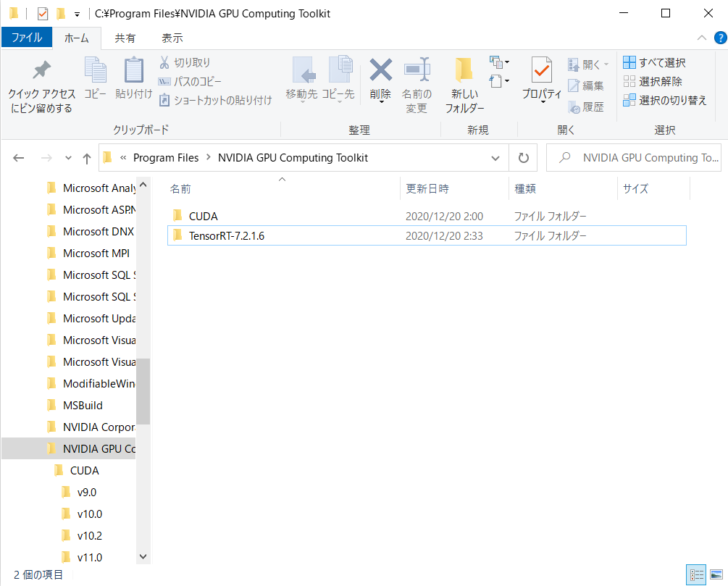
Task: Select Microsoft MPI in the navigation tree
Action: [96, 253]
